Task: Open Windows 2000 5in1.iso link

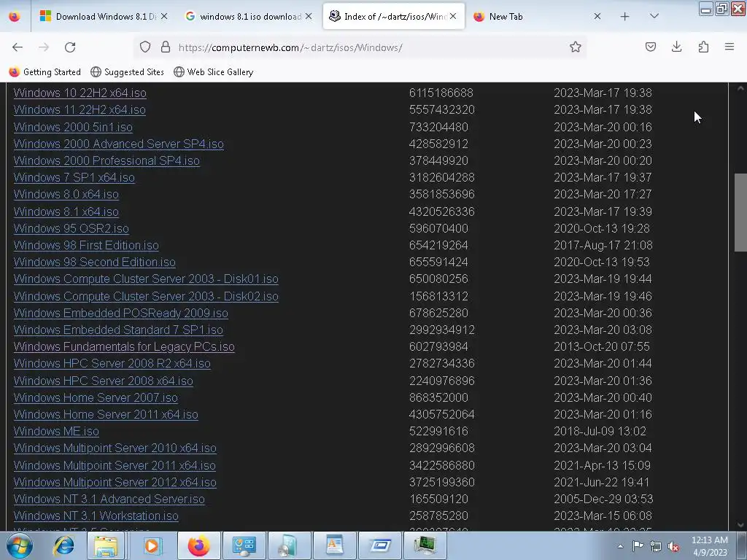Action: (74, 127)
